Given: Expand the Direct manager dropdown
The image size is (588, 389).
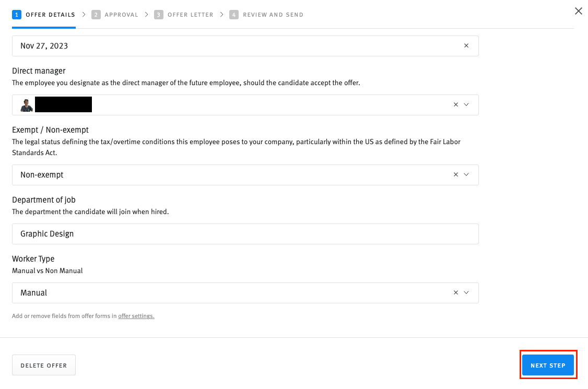Looking at the screenshot, I should point(467,105).
